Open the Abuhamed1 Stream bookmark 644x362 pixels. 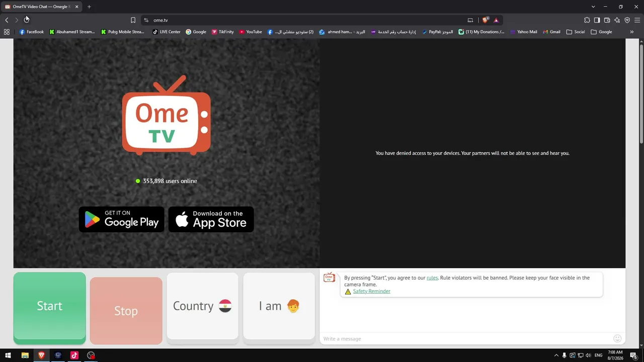point(72,32)
